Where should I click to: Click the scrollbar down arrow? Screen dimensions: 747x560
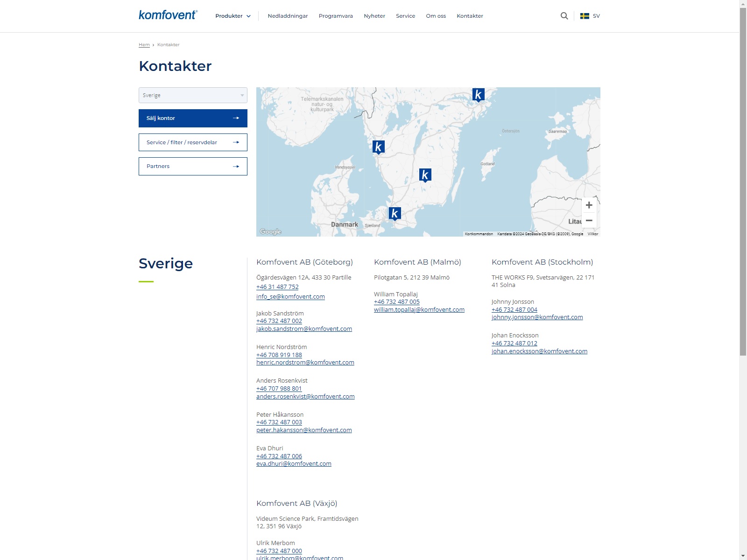743,556
